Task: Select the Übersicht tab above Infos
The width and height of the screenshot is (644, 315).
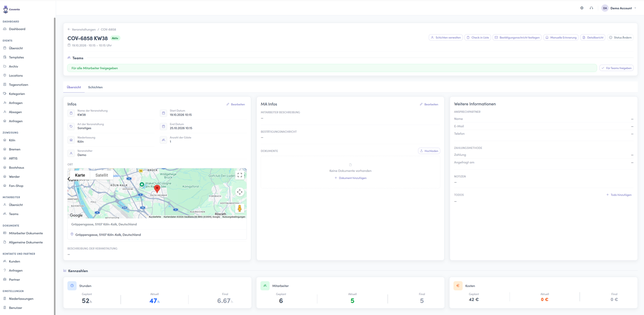Action: 74,87
